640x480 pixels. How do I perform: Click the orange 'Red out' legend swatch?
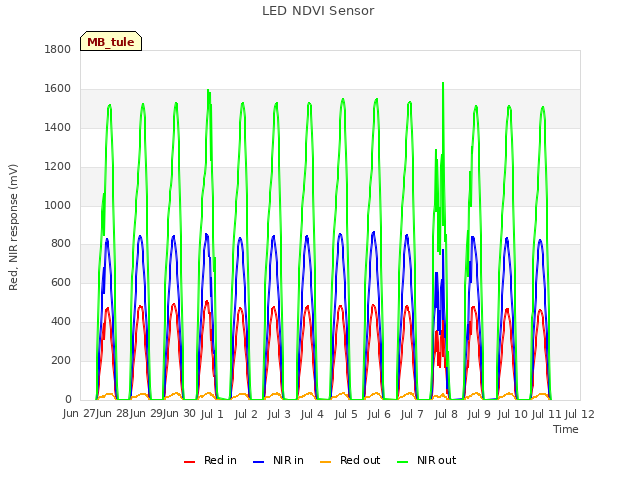[x=325, y=462]
